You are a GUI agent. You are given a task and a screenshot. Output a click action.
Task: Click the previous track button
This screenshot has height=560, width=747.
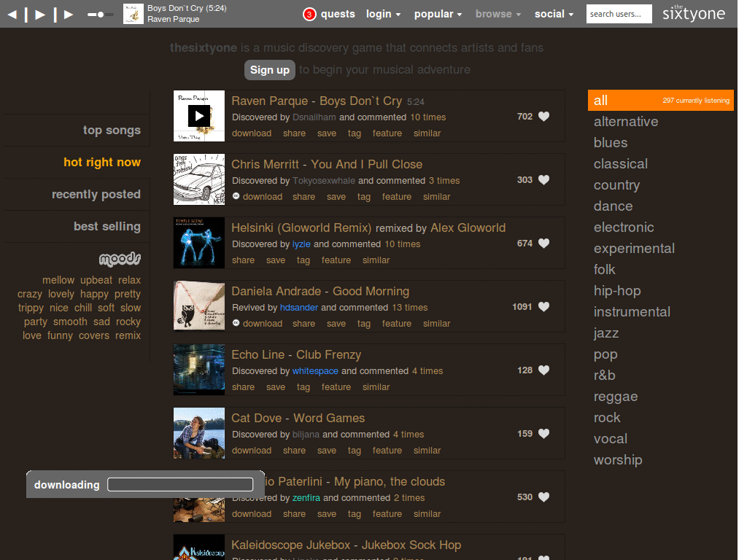tap(13, 14)
